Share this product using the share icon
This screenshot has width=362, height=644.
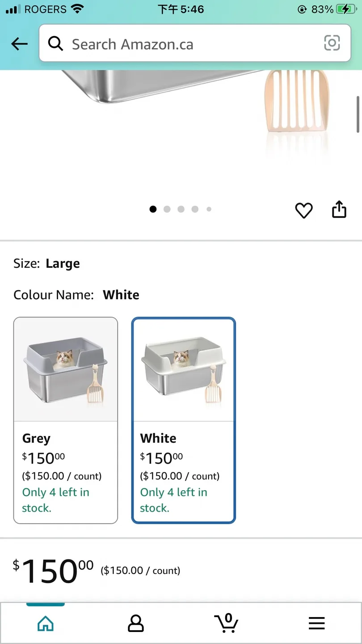pos(339,209)
